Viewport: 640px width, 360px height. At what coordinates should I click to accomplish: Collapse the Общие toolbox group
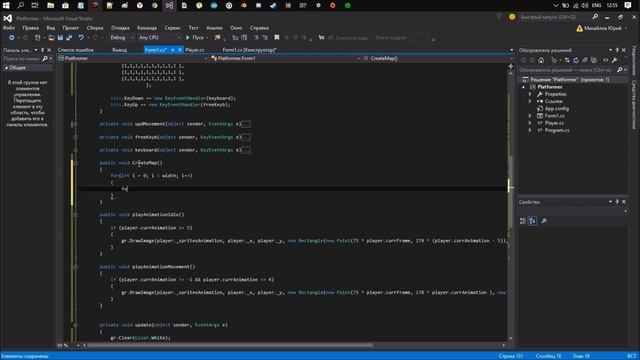pyautogui.click(x=6, y=68)
